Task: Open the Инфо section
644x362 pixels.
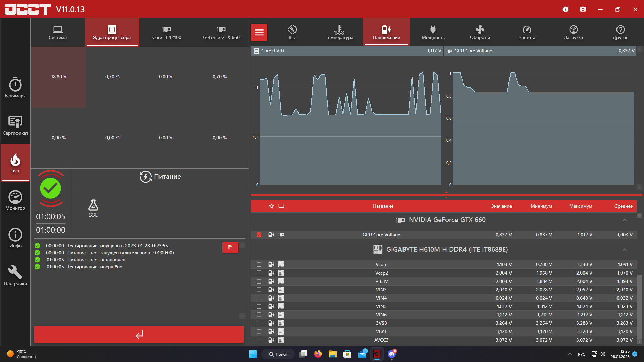Action: click(15, 238)
